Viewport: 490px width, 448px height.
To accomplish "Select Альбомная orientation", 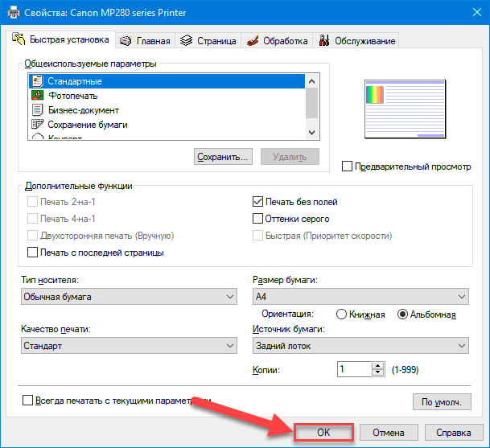I will point(402,314).
